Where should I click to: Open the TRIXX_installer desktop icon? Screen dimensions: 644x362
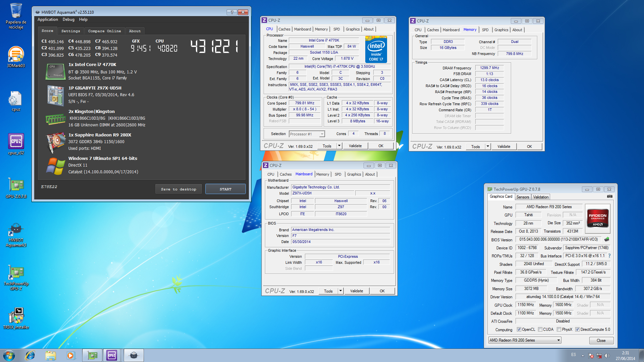click(16, 319)
